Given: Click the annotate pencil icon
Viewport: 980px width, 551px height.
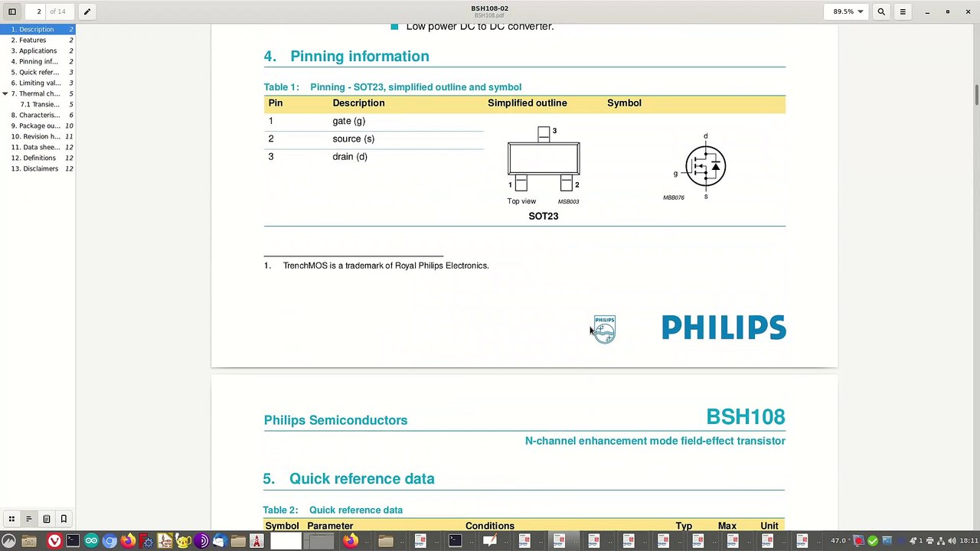Looking at the screenshot, I should coord(87,11).
